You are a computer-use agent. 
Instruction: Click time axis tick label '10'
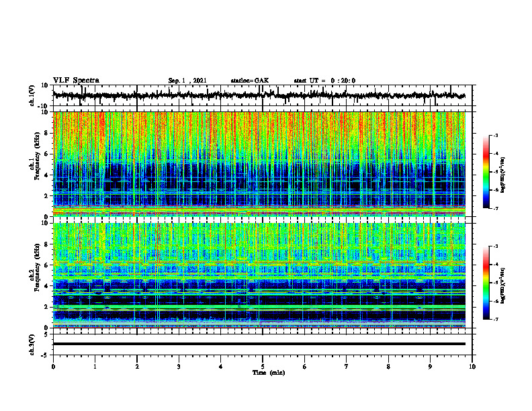[x=472, y=367]
